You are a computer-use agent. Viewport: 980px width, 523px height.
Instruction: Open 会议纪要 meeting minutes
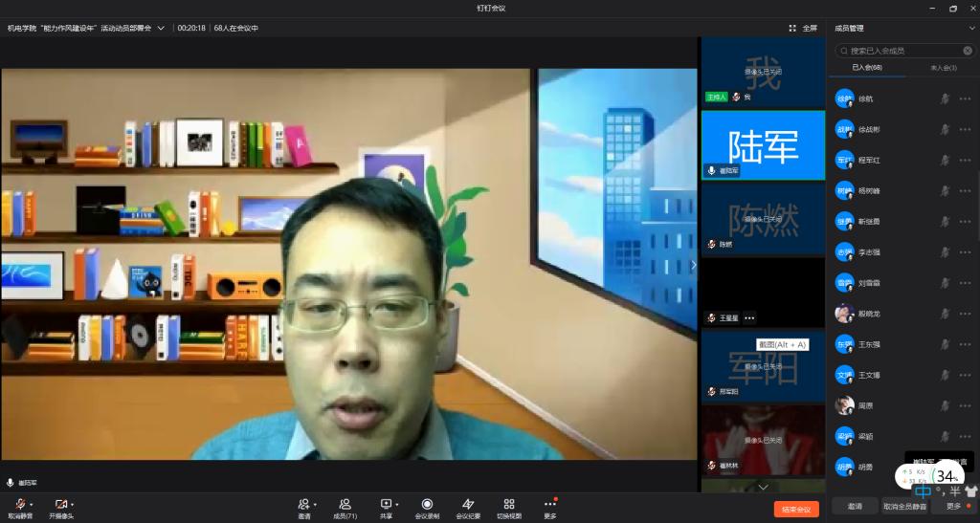468,504
